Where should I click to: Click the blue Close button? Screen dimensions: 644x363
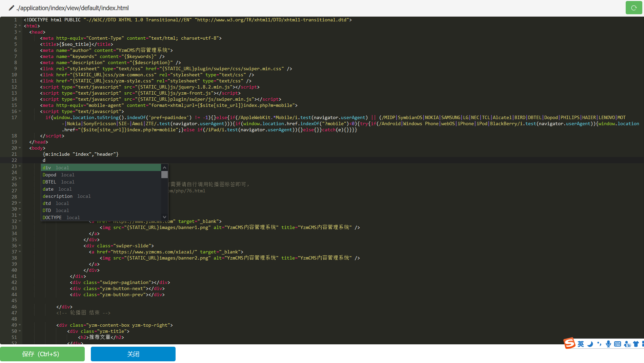click(x=133, y=354)
